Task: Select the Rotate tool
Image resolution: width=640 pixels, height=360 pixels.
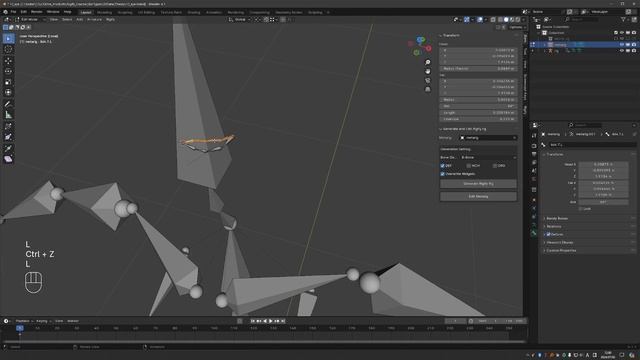Action: click(8, 71)
